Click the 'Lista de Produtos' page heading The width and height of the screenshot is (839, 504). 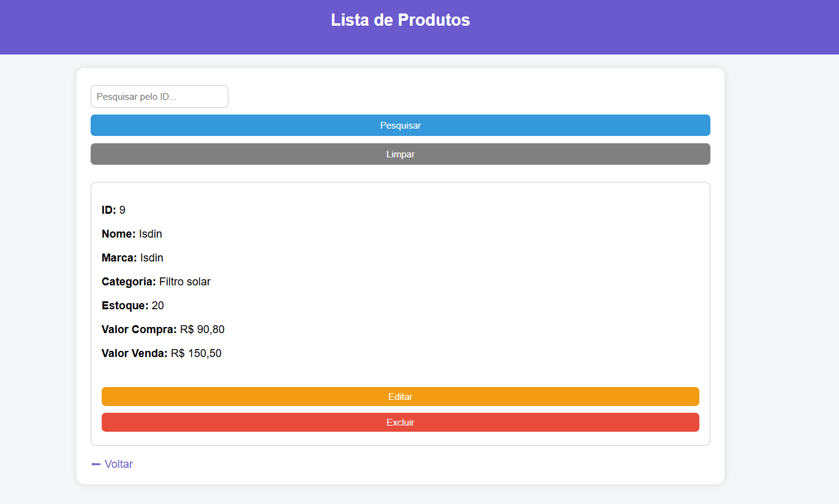pyautogui.click(x=401, y=20)
